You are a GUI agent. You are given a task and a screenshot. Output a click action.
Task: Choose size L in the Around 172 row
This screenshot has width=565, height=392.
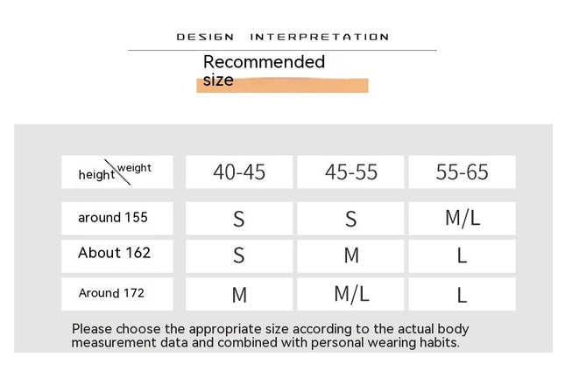(462, 295)
